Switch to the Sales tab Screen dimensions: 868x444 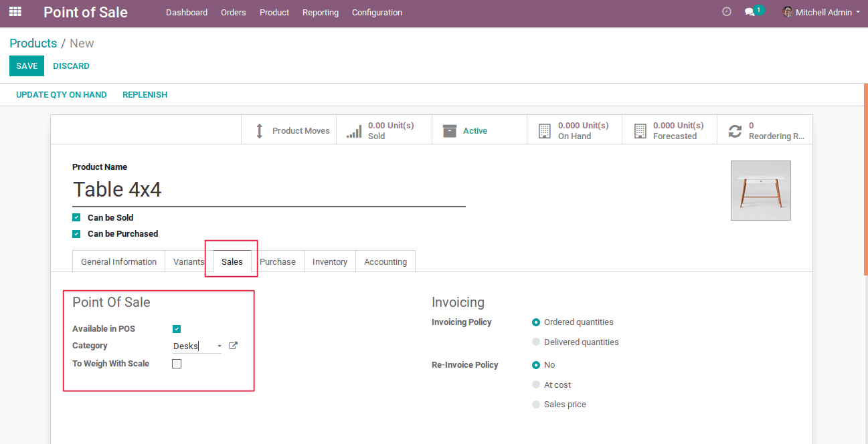(232, 261)
